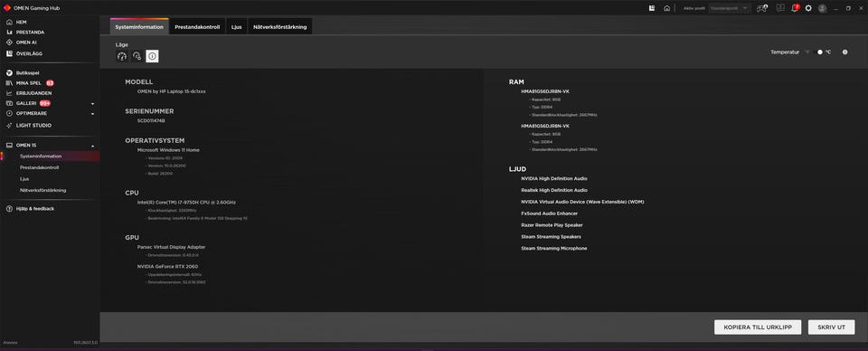Open ÖVERLÄGG in the sidebar

click(x=29, y=53)
